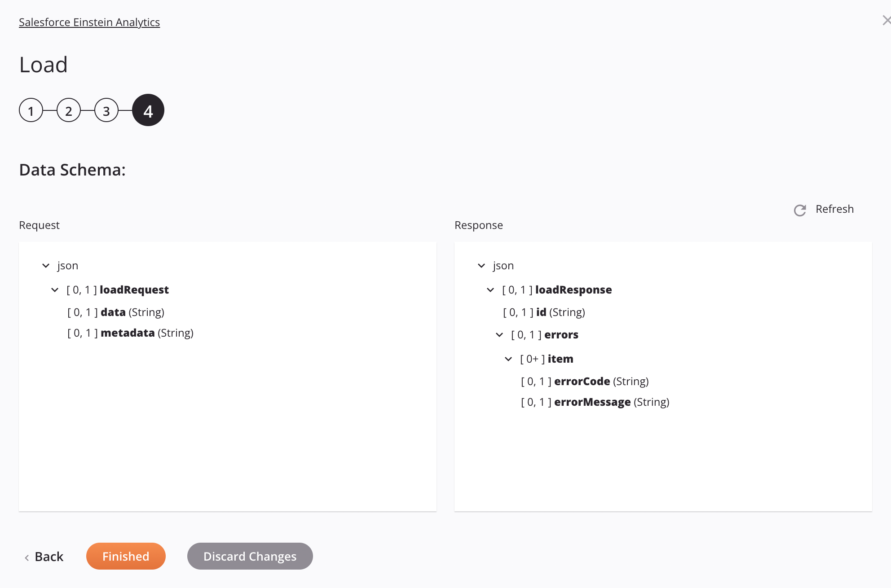Click the Finished button to complete setup
Image resolution: width=891 pixels, height=588 pixels.
[125, 556]
